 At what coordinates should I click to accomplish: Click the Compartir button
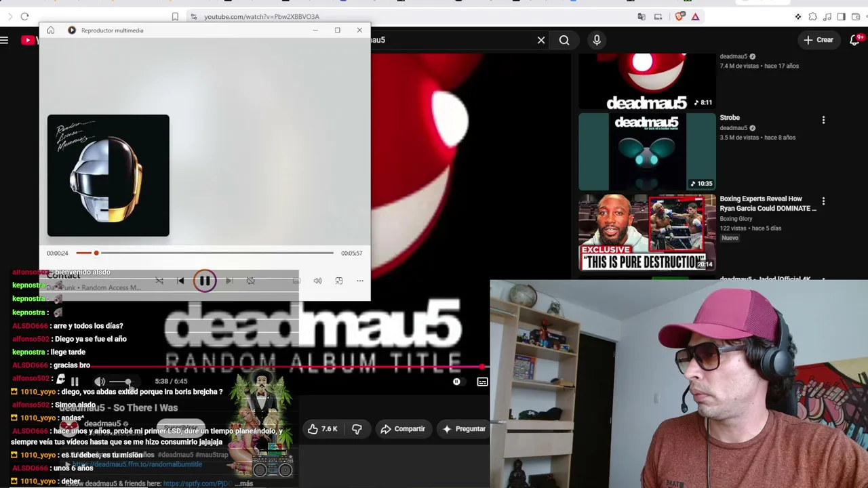pos(403,429)
